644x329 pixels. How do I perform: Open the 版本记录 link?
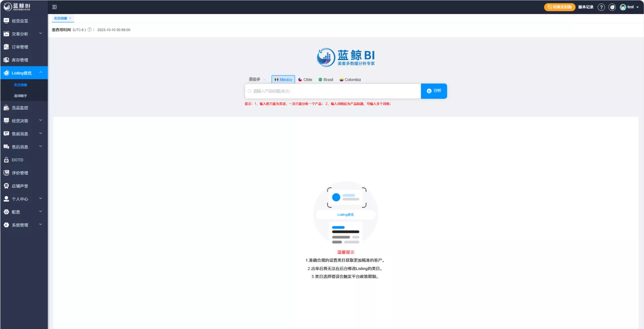tap(586, 7)
